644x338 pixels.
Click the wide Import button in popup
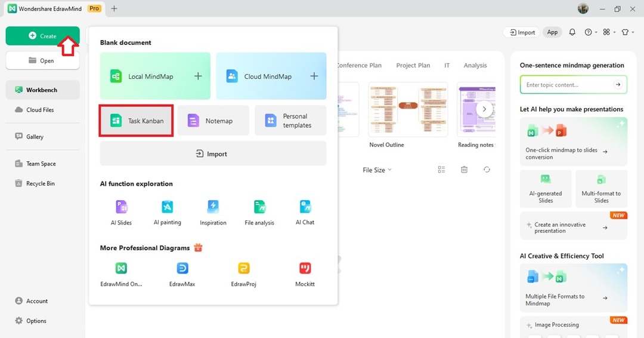[213, 154]
